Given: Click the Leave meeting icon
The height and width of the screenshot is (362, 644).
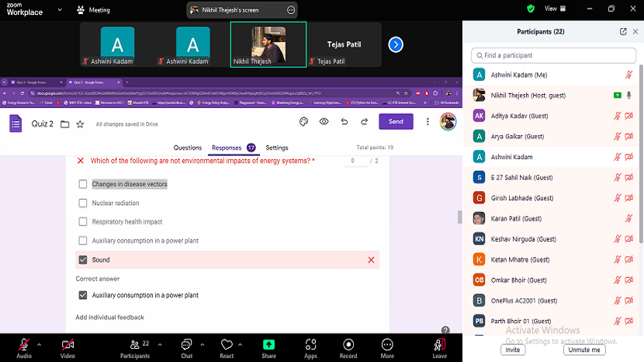Looking at the screenshot, I should pyautogui.click(x=439, y=344).
